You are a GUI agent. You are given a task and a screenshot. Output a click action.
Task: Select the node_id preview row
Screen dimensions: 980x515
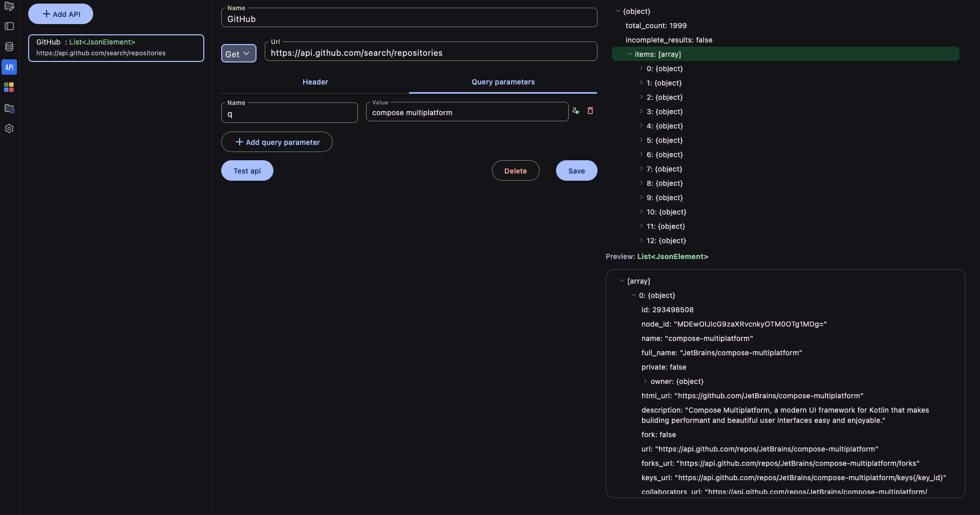pyautogui.click(x=734, y=324)
